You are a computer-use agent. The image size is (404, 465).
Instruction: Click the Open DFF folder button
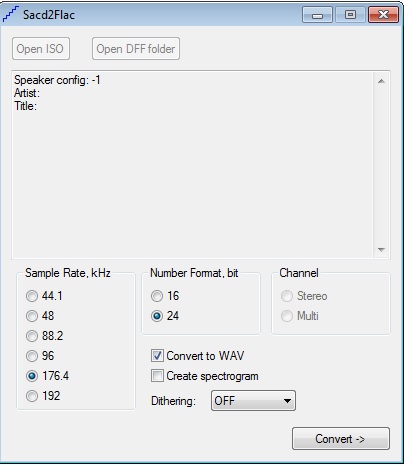[x=136, y=49]
